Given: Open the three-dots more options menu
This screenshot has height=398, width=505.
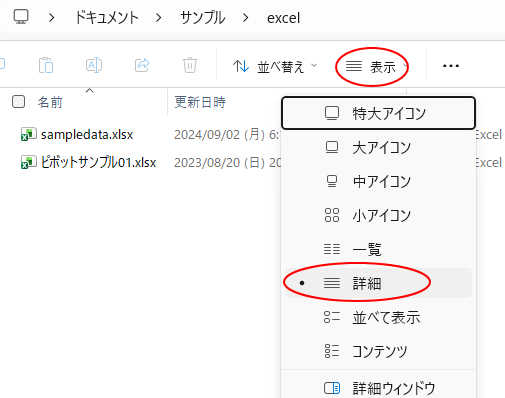Looking at the screenshot, I should tap(451, 66).
